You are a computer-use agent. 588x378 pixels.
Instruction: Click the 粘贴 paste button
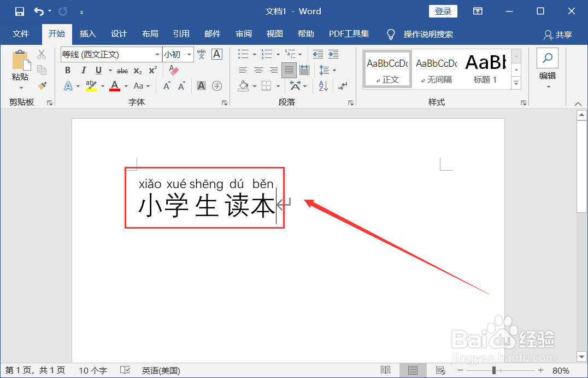point(20,66)
